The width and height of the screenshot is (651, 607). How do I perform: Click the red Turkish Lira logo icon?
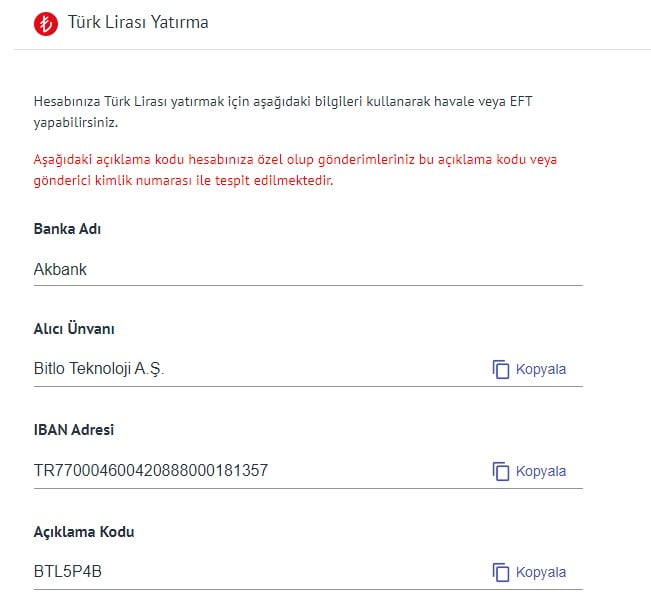tap(46, 23)
